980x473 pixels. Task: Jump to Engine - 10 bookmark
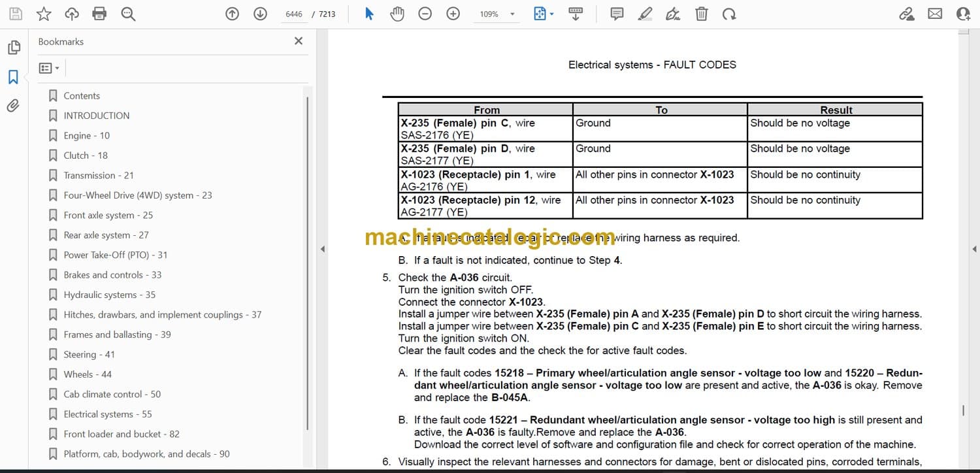click(x=87, y=136)
